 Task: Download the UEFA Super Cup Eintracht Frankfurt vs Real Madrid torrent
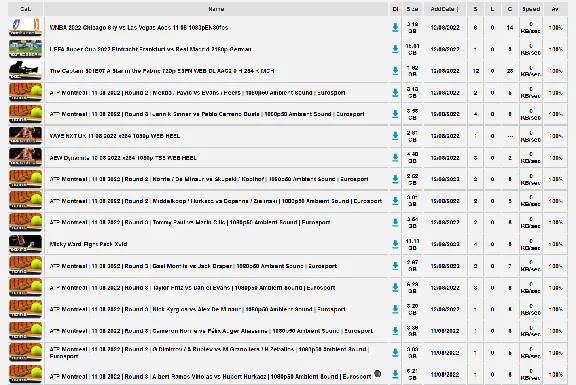[395, 49]
